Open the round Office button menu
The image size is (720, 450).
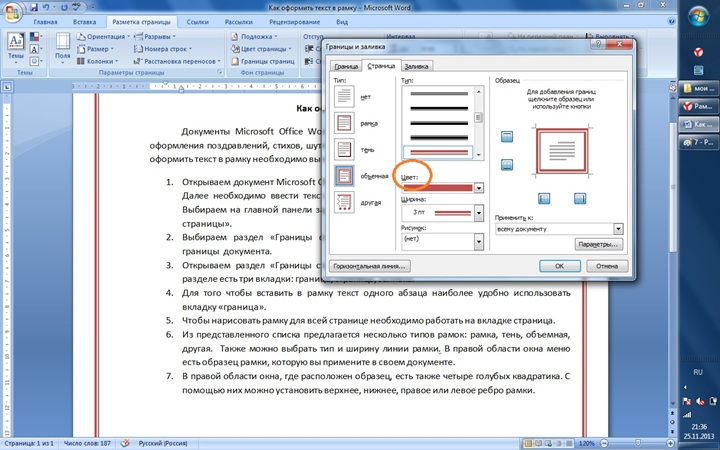tap(12, 11)
